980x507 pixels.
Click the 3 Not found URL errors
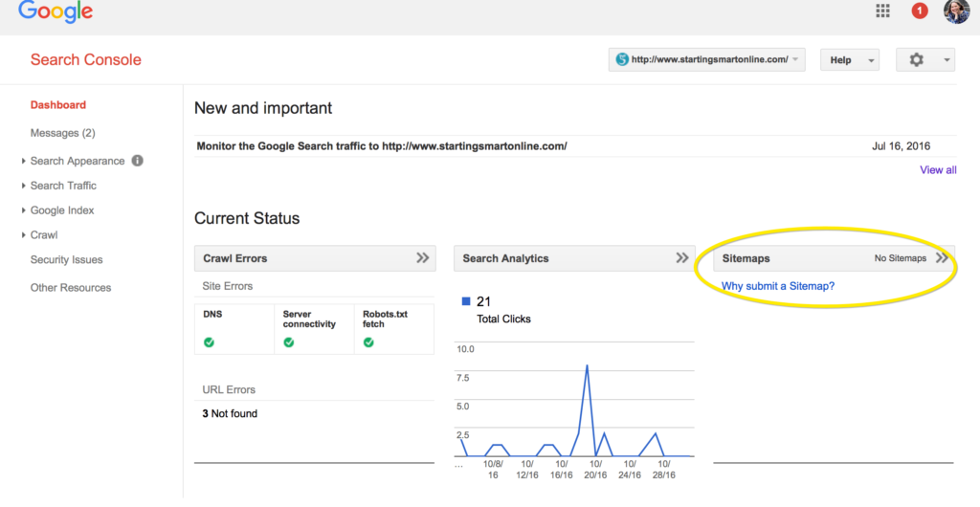(x=230, y=413)
